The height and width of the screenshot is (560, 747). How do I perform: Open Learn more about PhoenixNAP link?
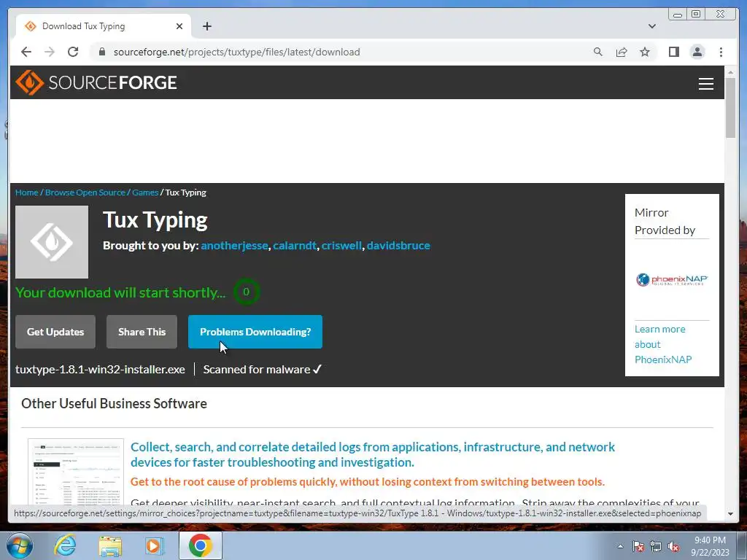[x=663, y=344]
